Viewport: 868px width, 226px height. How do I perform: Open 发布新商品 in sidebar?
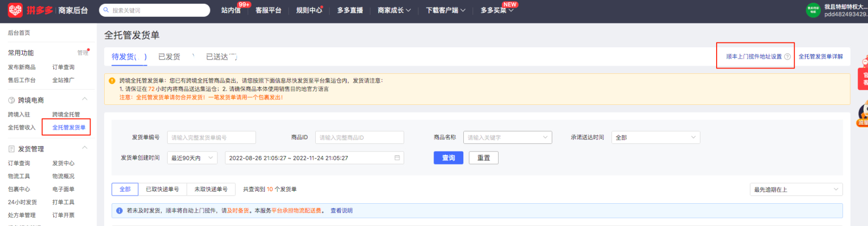coord(22,67)
